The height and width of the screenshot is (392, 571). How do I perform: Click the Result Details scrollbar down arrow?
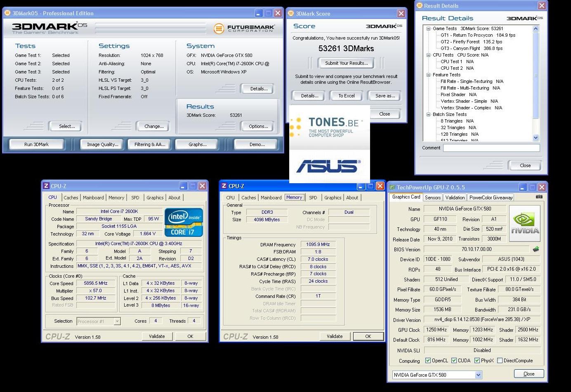(536, 138)
